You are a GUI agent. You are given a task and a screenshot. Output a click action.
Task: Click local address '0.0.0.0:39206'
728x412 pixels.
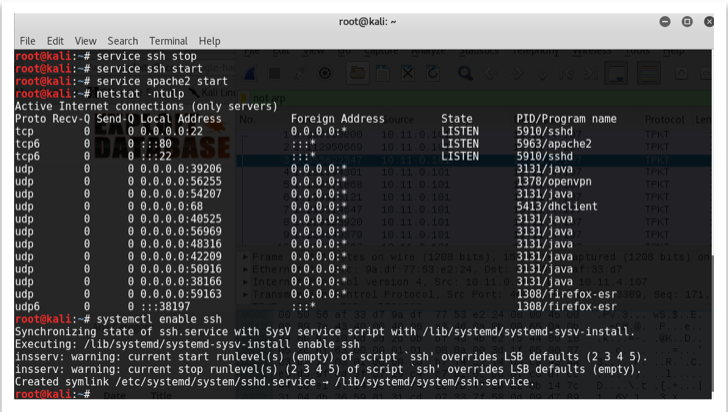click(x=181, y=169)
